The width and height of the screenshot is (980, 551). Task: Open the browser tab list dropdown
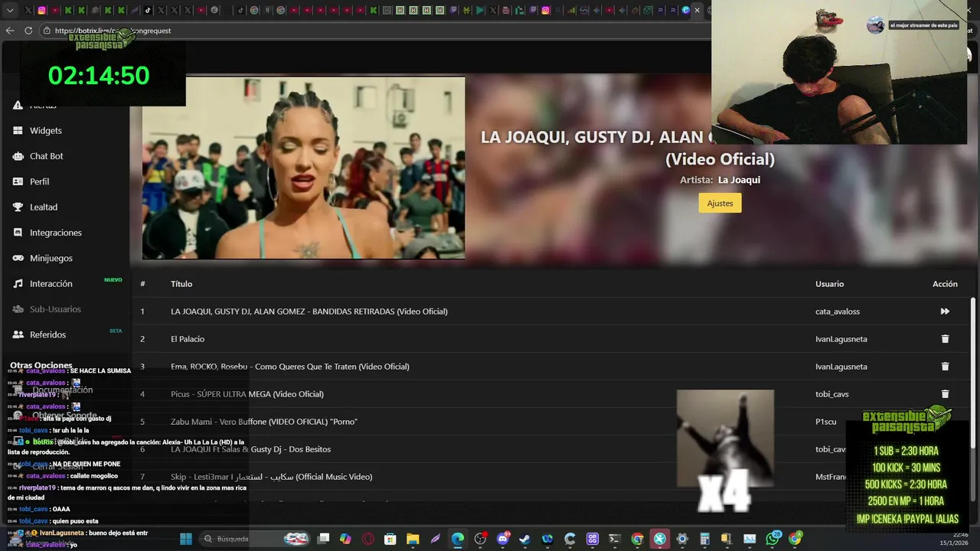(x=10, y=10)
